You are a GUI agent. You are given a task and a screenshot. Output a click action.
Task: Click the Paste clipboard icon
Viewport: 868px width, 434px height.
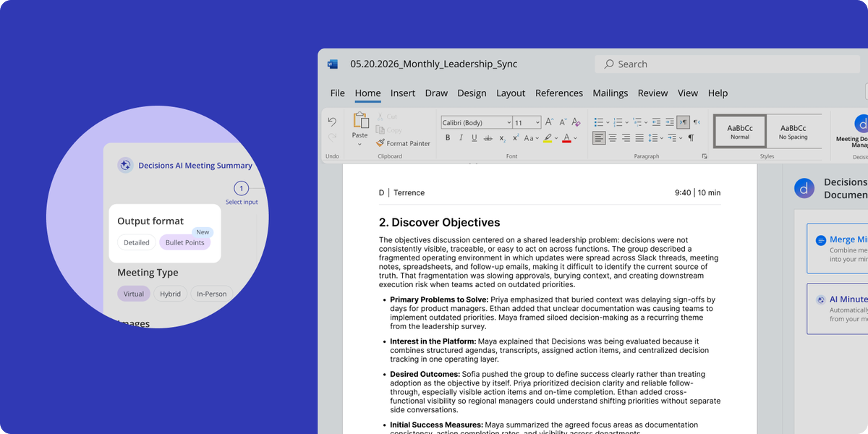pos(360,120)
